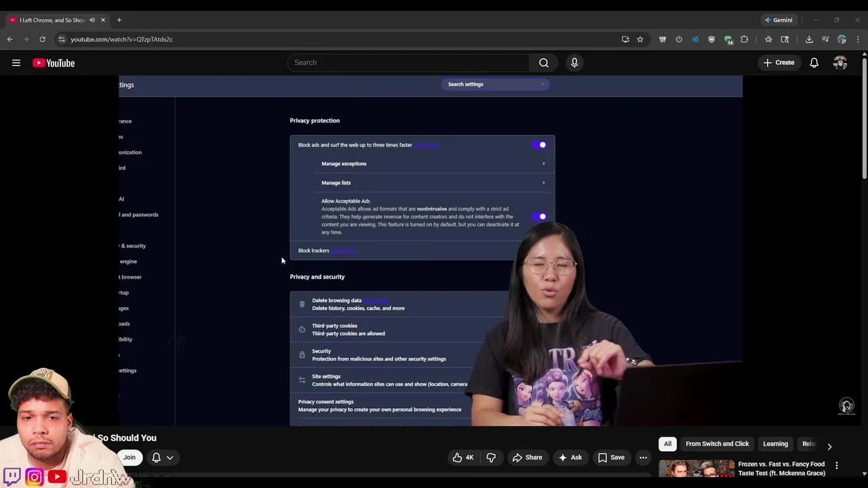Open the blue sound-wave extension
The width and height of the screenshot is (868, 488).
695,39
